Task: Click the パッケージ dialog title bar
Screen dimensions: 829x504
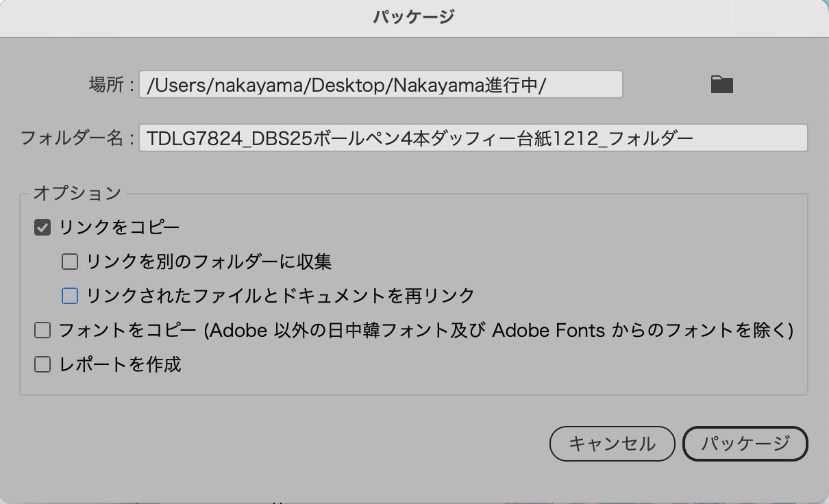Action: click(x=414, y=18)
